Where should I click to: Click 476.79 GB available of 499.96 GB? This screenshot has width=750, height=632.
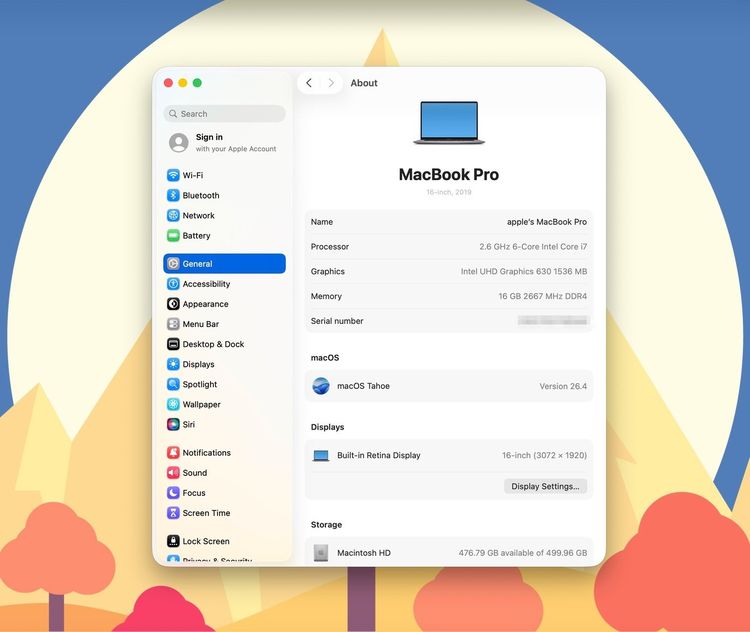coord(523,553)
